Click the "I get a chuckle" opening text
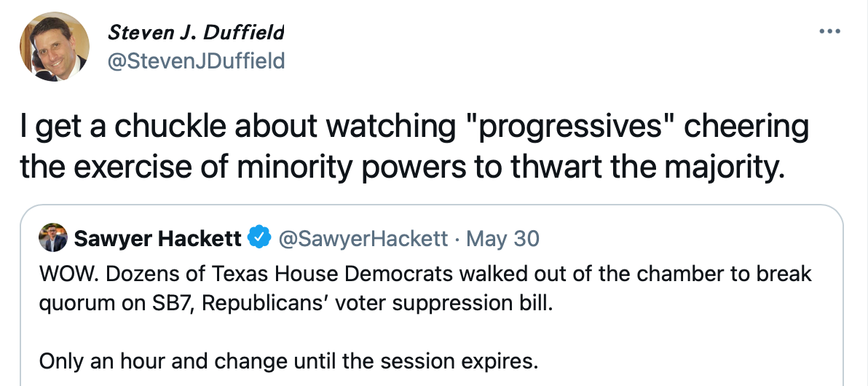The height and width of the screenshot is (386, 868). click(100, 127)
